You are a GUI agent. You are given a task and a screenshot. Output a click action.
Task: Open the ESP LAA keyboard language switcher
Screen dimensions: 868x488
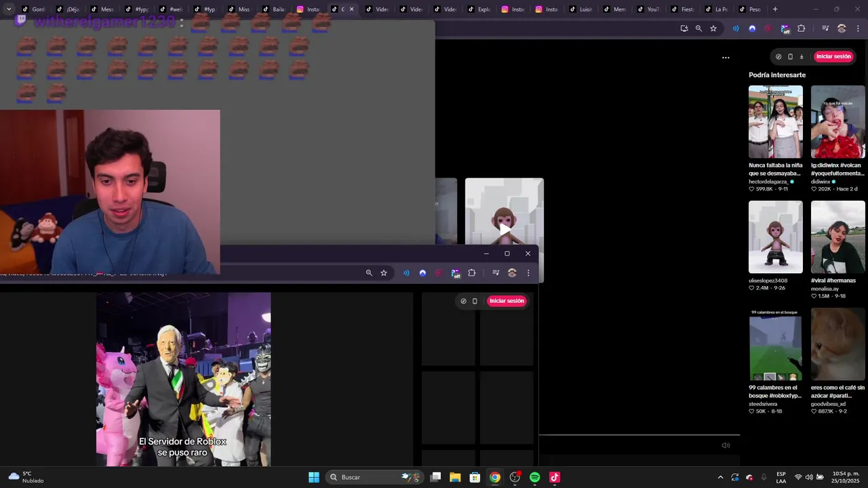781,477
